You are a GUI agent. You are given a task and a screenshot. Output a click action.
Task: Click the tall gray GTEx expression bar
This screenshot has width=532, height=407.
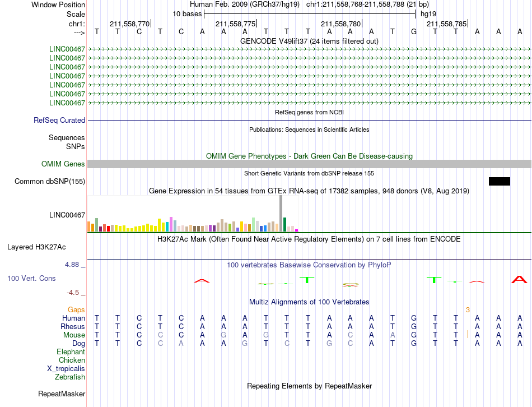[x=281, y=214]
